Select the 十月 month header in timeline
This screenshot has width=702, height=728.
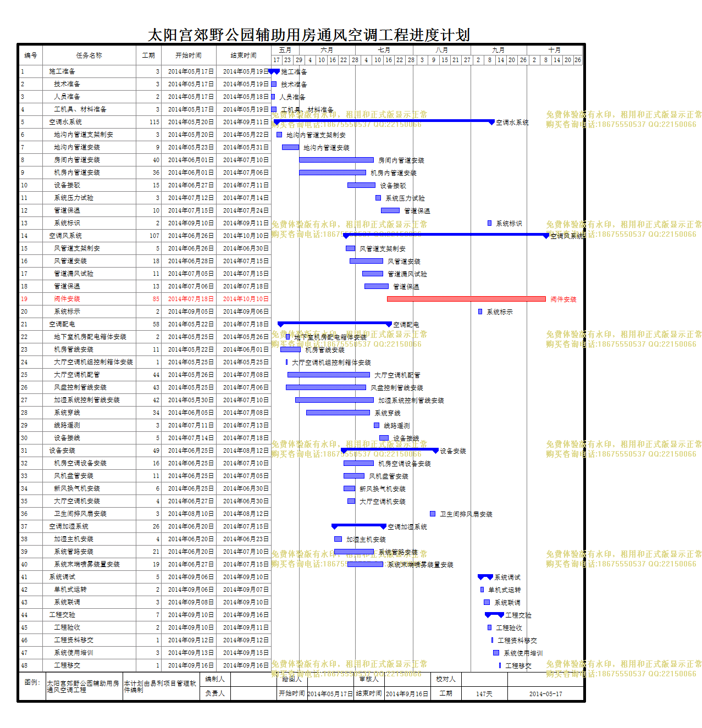(x=554, y=50)
